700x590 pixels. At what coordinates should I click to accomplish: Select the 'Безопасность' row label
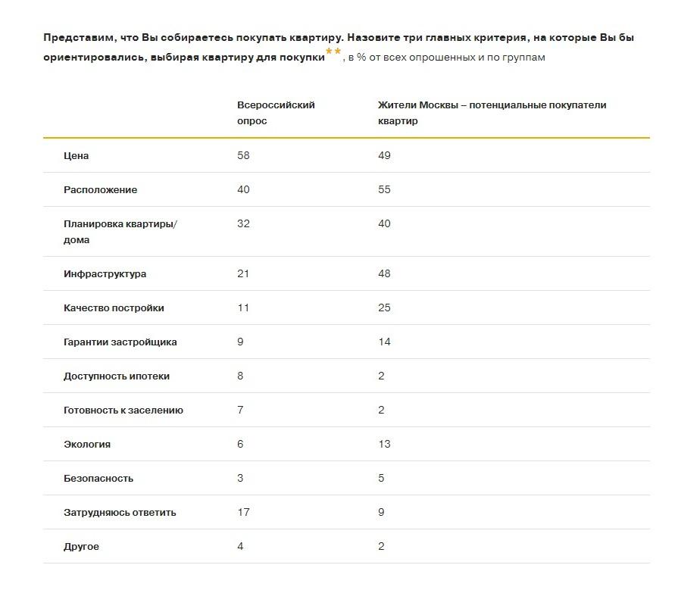click(98, 479)
